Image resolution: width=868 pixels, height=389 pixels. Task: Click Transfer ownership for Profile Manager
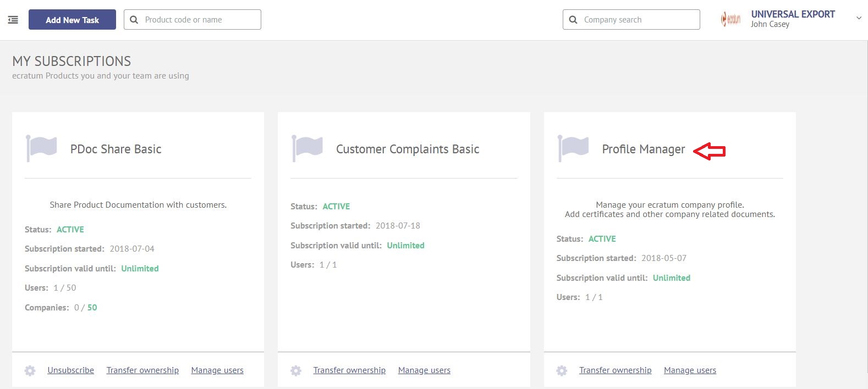(x=615, y=370)
